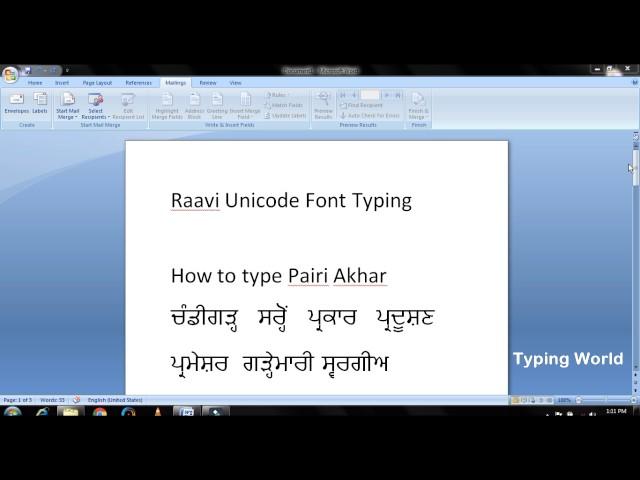Screen dimensions: 640x480
Task: Click the record number input field
Action: coord(370,95)
